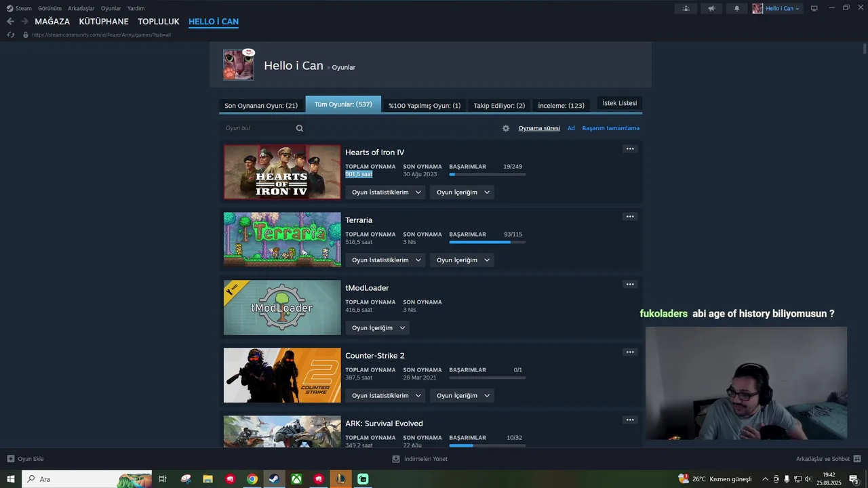Expand Oyun İçeriğim for Counter-Strike 2
The image size is (868, 488).
point(462,396)
